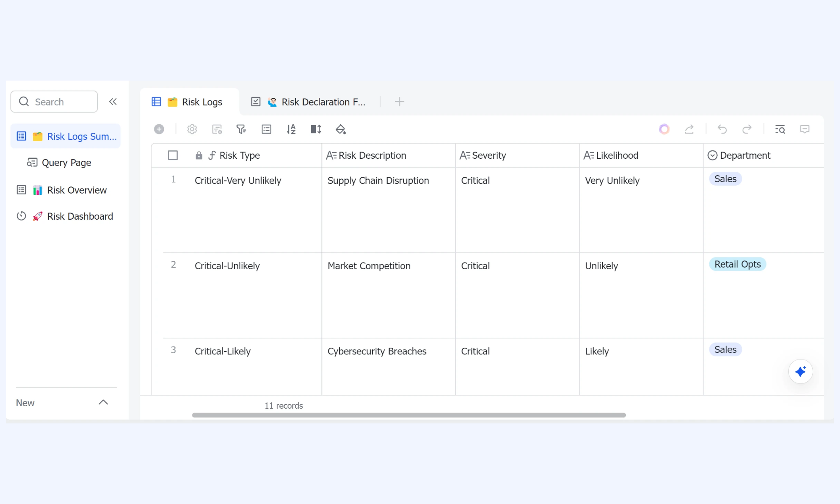Click the grid view icon on Risk Logs tab
Screen dimensions: 840x504
156,102
